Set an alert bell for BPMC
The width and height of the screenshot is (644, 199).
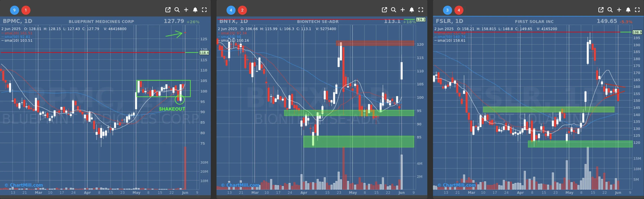195,10
